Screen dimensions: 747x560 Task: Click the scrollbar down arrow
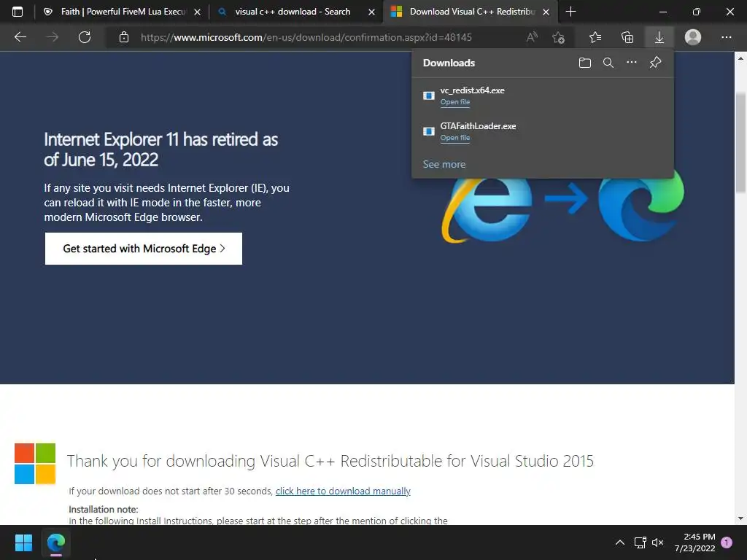[x=740, y=518]
